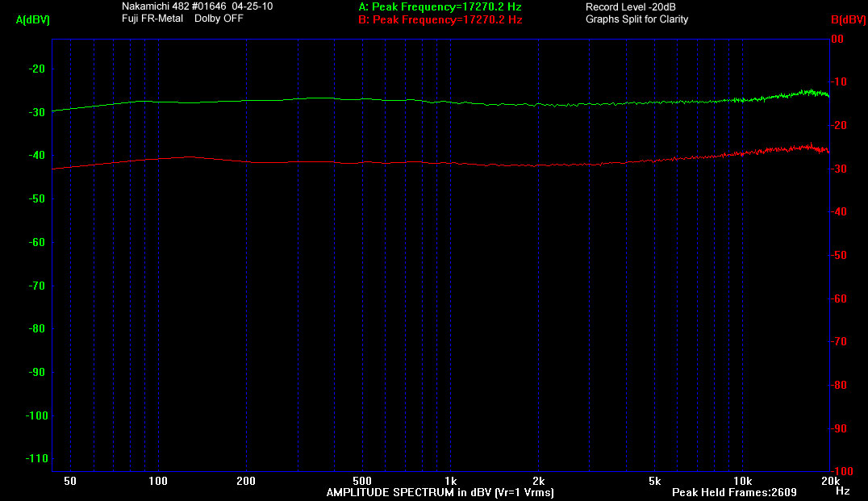
Task: Select the Nakamichi 482 #01646 title text
Action: (197, 6)
